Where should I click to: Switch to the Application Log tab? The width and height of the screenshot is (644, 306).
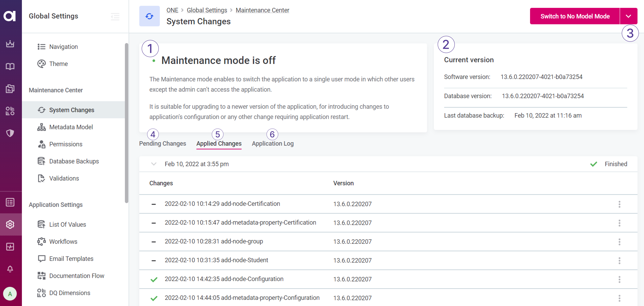[273, 143]
